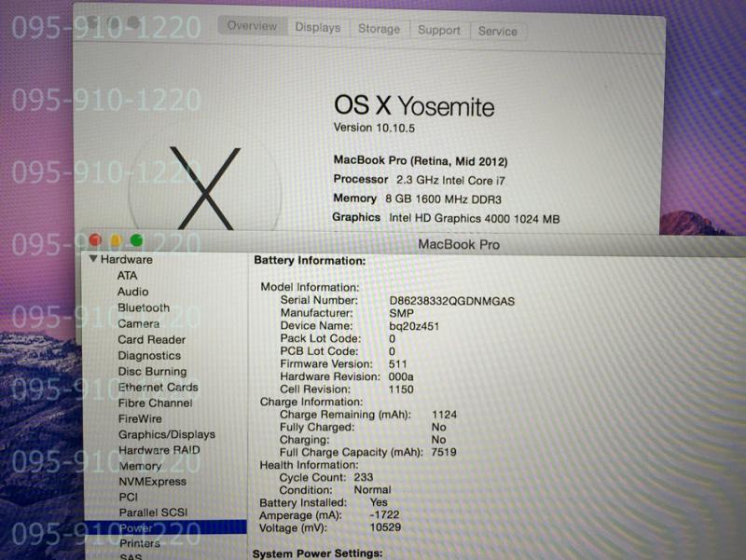Click the 8 GB 1600 MHz DDR3 value

[x=443, y=199]
